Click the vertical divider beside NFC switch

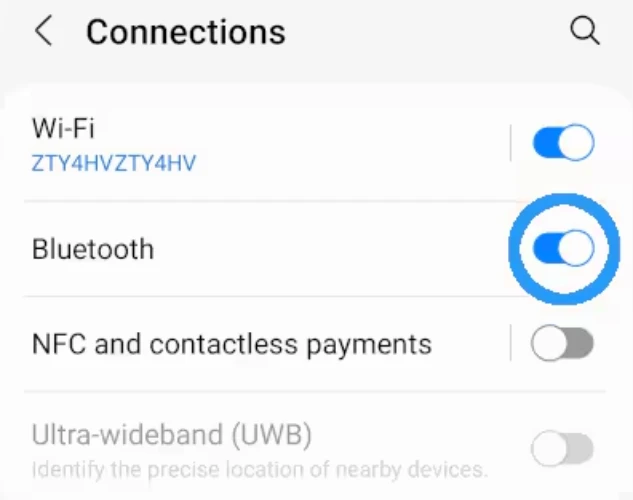click(512, 344)
